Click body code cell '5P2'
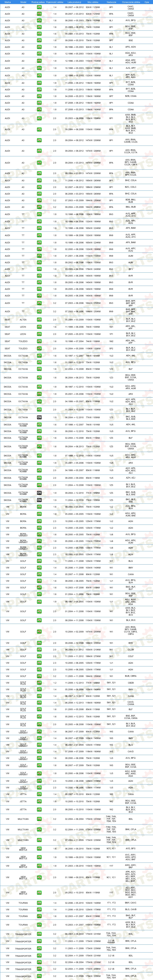 point(111,348)
